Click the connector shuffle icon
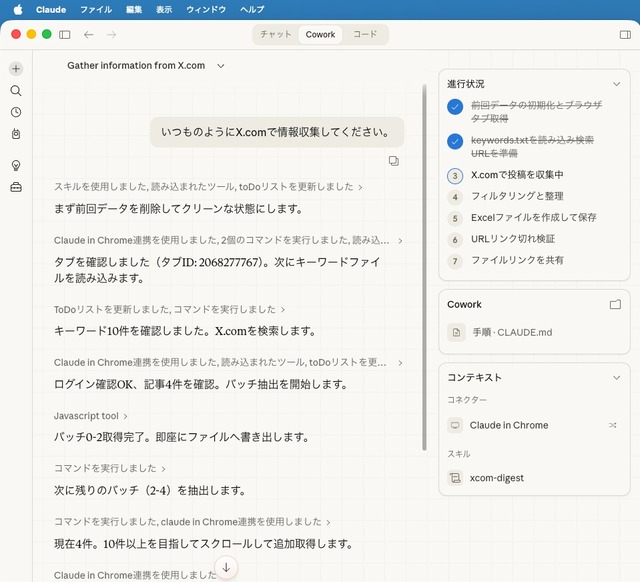This screenshot has width=640, height=582. coord(612,425)
